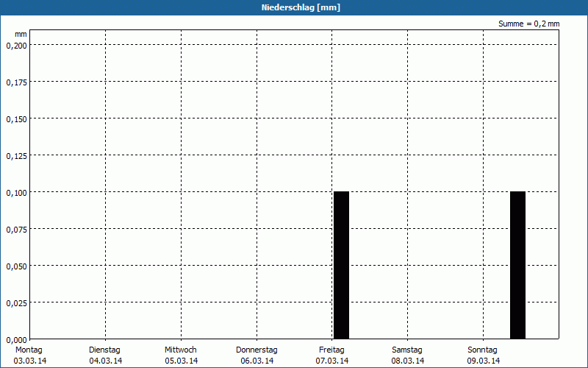Click the 0,175 y-axis value
This screenshot has height=368, width=588.
coord(16,82)
